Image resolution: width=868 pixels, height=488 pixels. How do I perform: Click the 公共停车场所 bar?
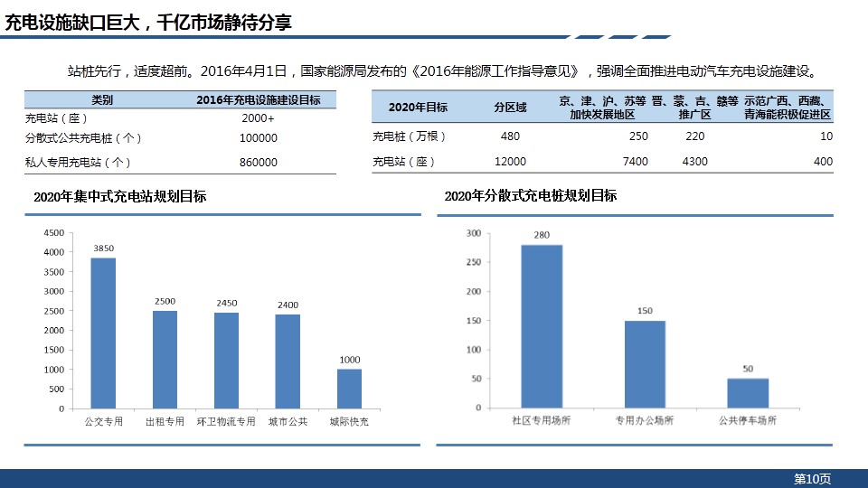coord(748,393)
